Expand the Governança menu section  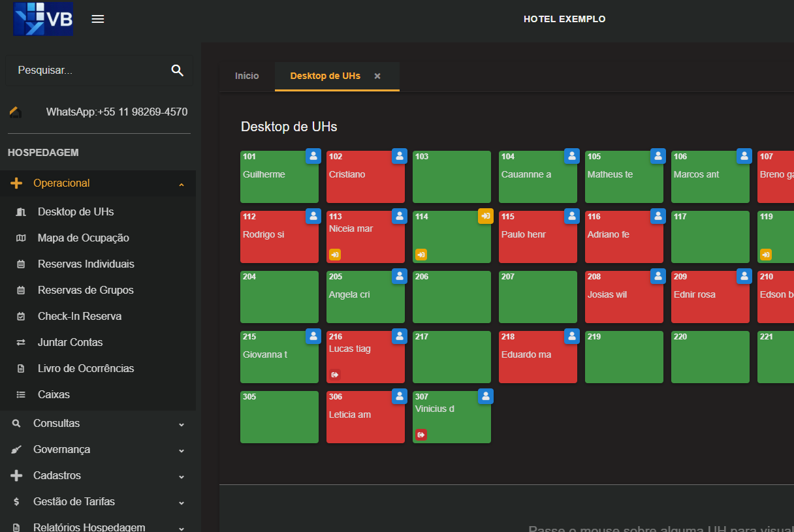98,450
